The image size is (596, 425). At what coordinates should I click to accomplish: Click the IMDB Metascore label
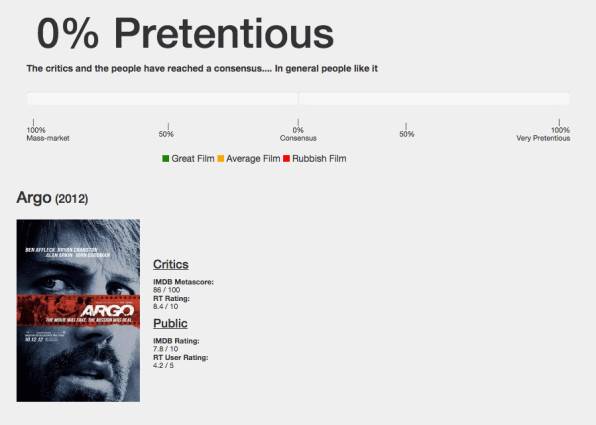(184, 282)
